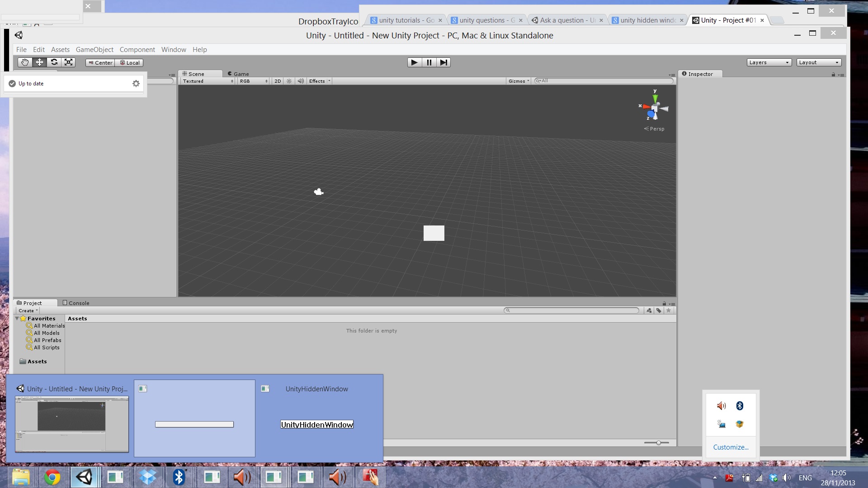Switch to the Console tab
868x488 pixels.
(76, 303)
